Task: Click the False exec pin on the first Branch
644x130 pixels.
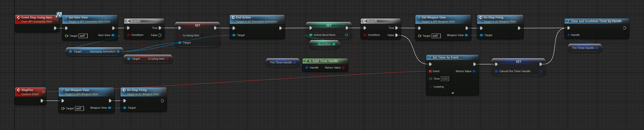Action: tap(160, 35)
